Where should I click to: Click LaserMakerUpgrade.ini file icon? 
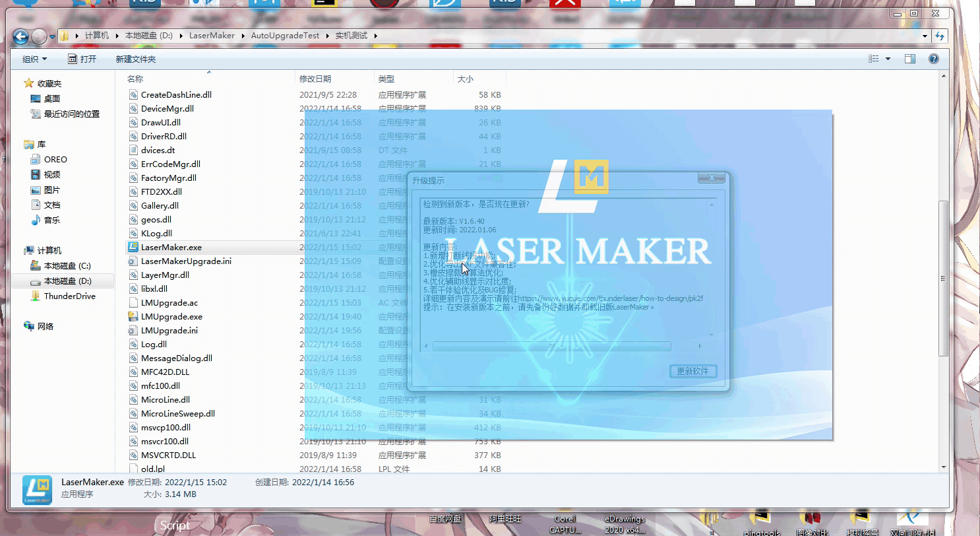pos(134,261)
